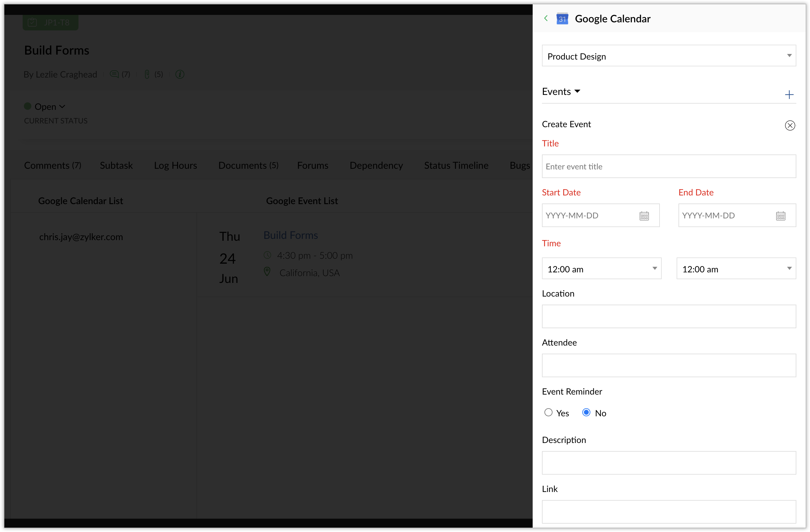This screenshot has height=532, width=810.
Task: Click the comments bubble icon (7)
Action: pos(114,74)
